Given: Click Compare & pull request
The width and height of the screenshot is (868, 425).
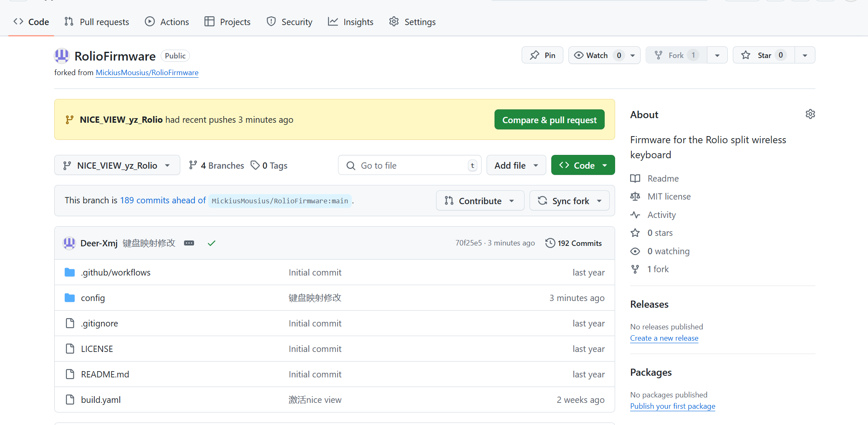Looking at the screenshot, I should pyautogui.click(x=549, y=120).
